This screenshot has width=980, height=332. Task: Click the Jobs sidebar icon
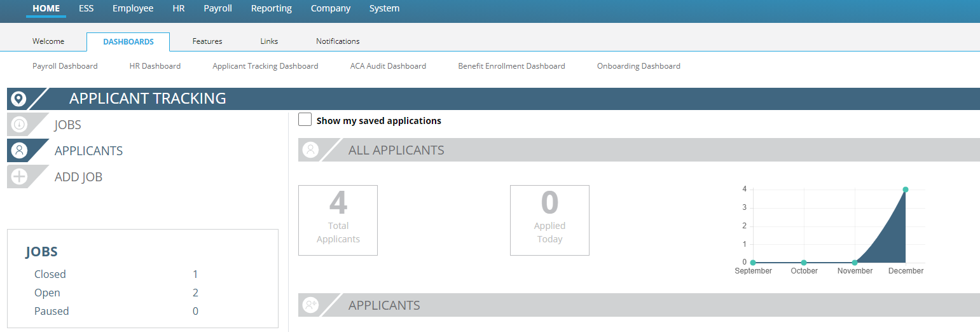19,125
